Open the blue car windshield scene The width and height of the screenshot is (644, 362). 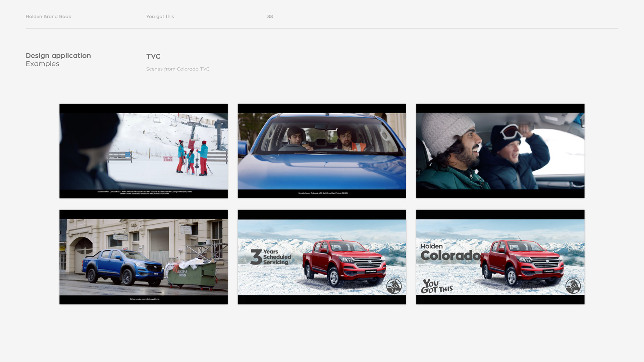point(322,151)
